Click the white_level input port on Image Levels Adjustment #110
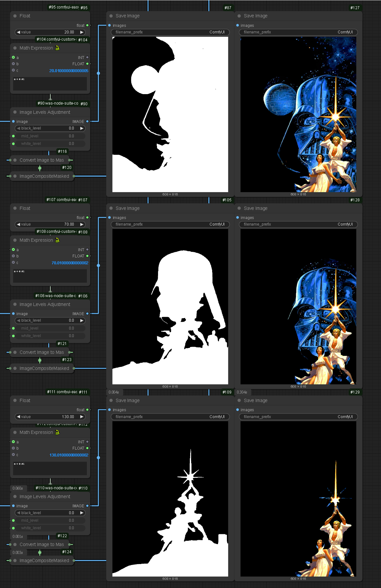Viewport: 381px width, 588px height. (13, 528)
